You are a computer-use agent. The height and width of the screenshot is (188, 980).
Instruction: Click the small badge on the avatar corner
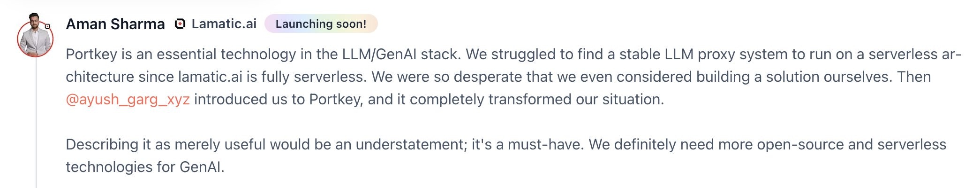click(x=47, y=26)
